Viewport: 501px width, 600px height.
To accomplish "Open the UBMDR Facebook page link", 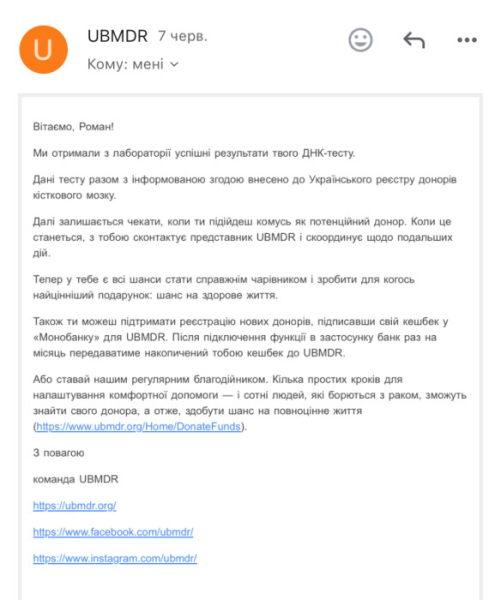I will (113, 532).
